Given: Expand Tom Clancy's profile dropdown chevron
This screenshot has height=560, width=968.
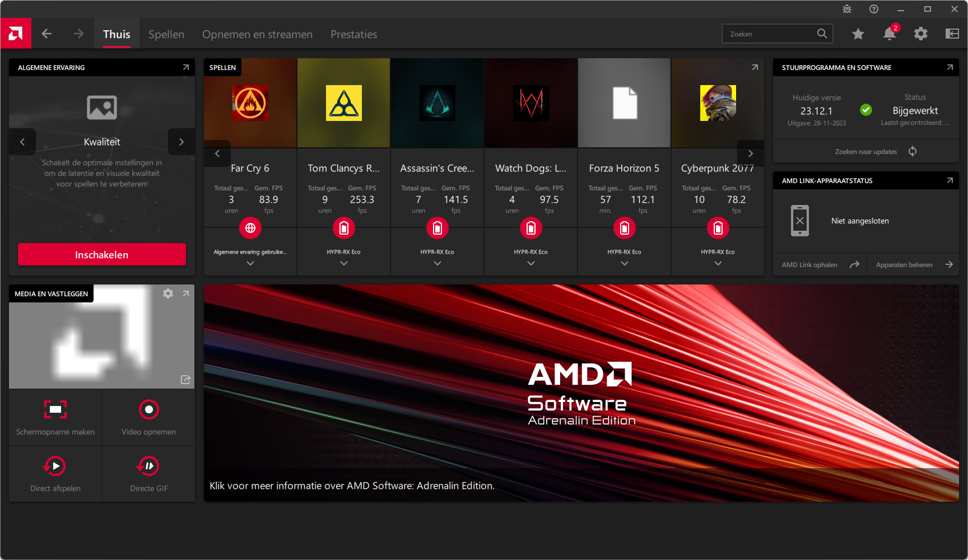Looking at the screenshot, I should coord(344,263).
